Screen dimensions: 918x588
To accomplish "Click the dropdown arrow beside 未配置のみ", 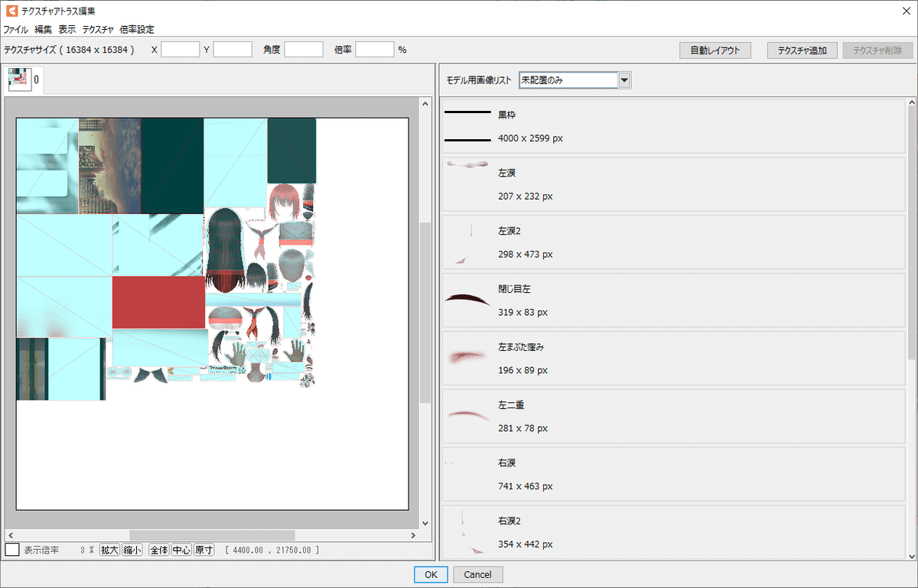I will click(624, 80).
